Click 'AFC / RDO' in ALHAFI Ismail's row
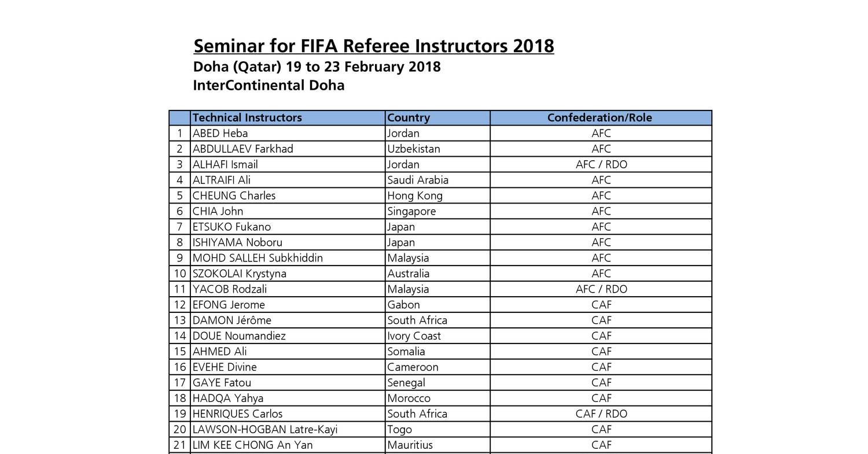 [601, 164]
